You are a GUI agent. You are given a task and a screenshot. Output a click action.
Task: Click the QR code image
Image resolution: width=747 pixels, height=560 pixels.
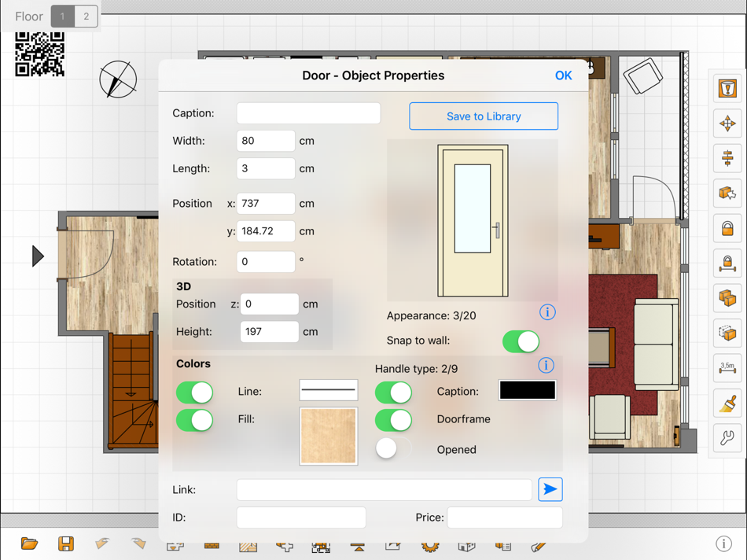39,53
